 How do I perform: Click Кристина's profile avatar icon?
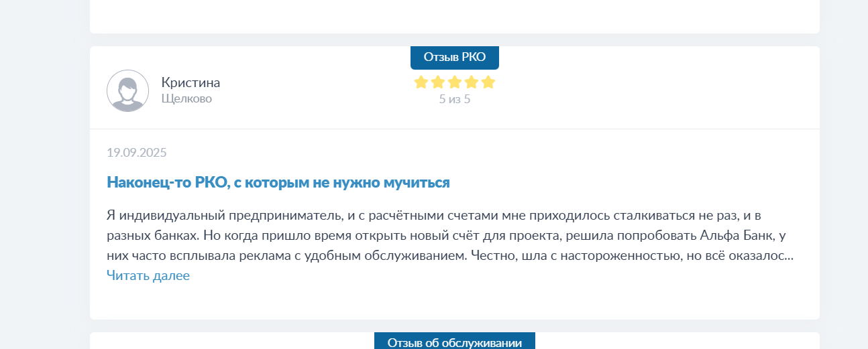[127, 90]
